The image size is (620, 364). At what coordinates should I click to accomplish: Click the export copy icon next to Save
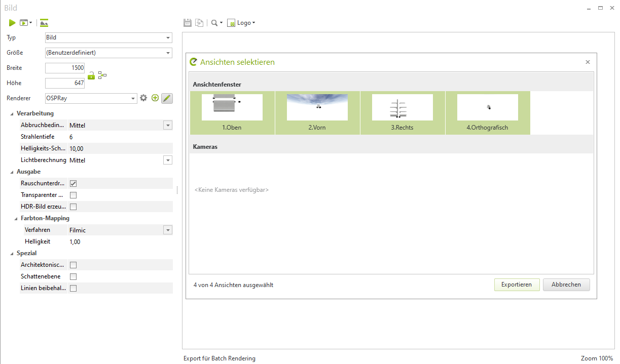(x=199, y=23)
